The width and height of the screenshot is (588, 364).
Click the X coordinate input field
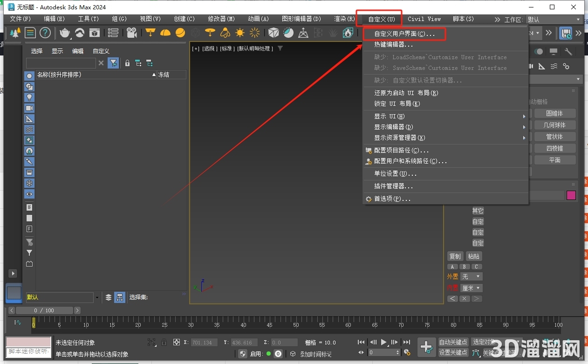(x=204, y=342)
